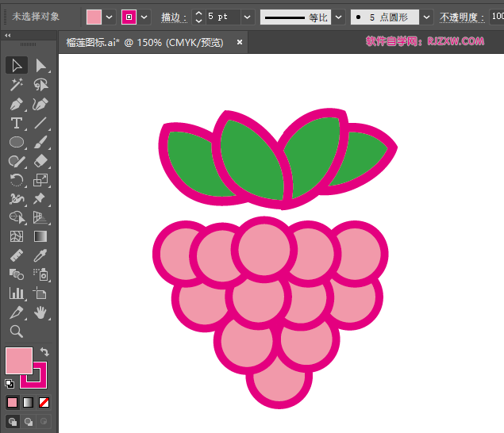The image size is (504, 433).
Task: Open the fill color dropdown in control bar
Action: pos(110,17)
